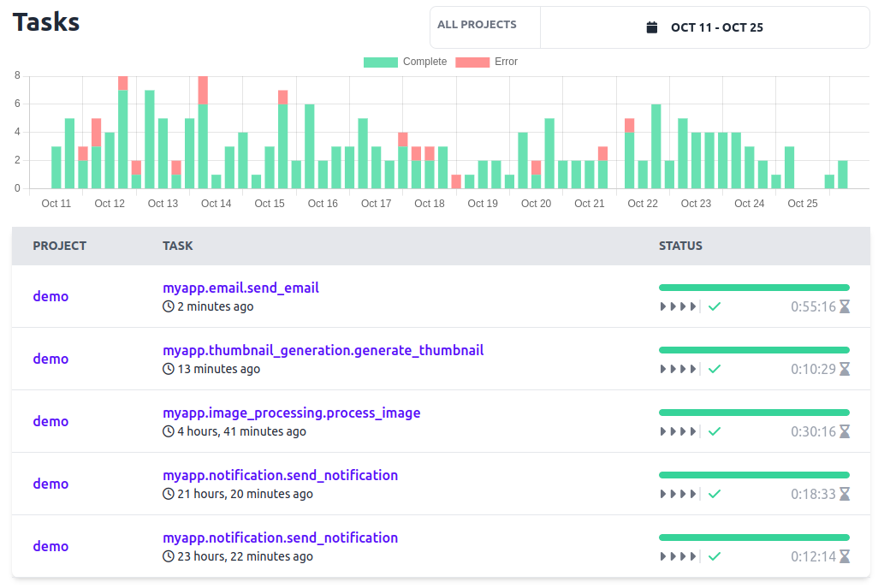Image resolution: width=884 pixels, height=588 pixels.
Task: Open the myapp.email.send_email task
Action: click(x=240, y=288)
